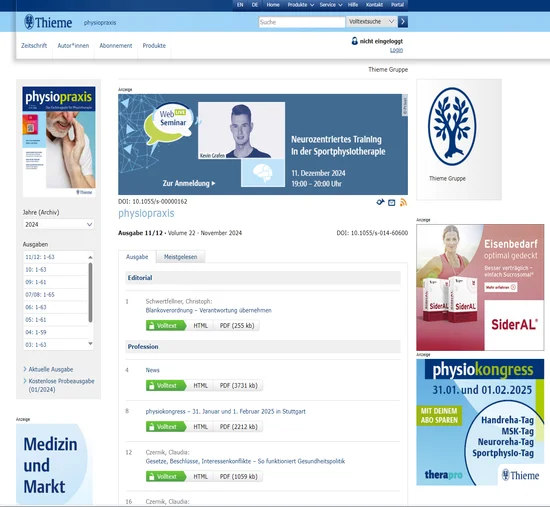Open the RSS feed icon

tap(403, 202)
